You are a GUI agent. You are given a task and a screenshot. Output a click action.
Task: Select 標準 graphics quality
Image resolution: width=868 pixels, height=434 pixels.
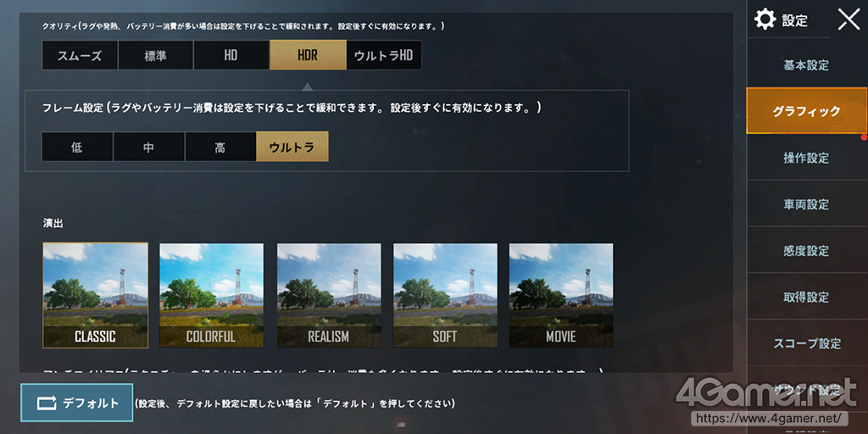click(x=156, y=55)
